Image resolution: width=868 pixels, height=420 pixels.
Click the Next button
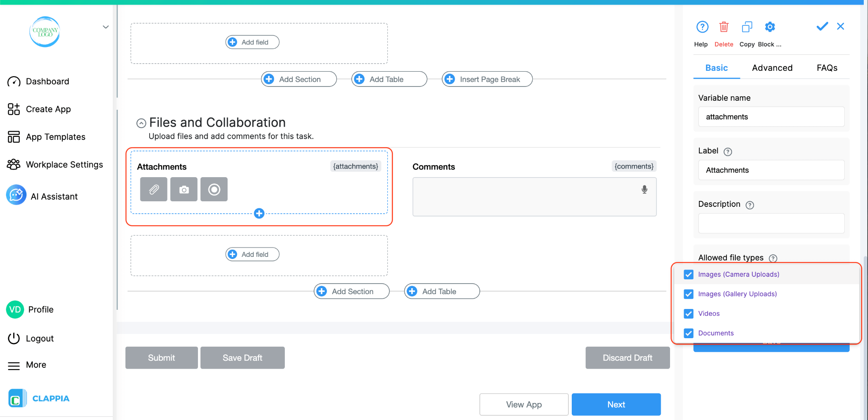click(x=615, y=404)
